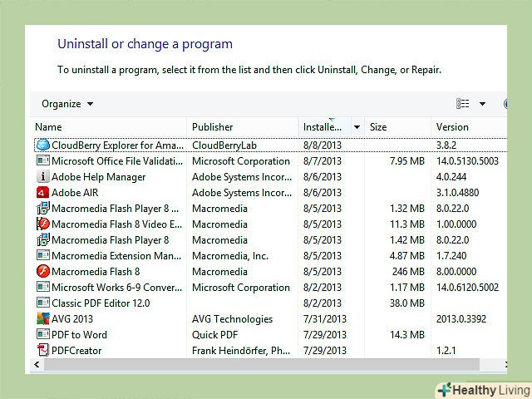
Task: Click version 3.1.0.4880 cell
Action: coord(457,192)
